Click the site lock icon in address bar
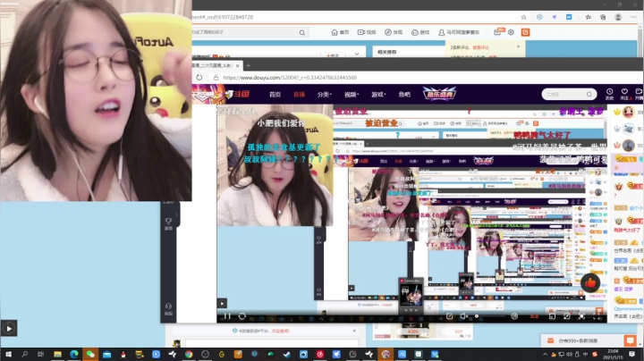The image size is (644, 361). click(216, 77)
